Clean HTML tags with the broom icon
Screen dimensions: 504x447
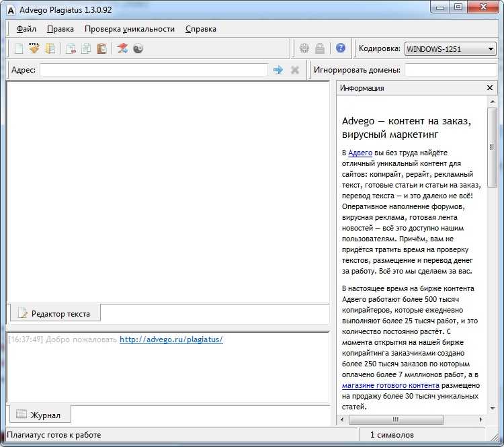(x=34, y=48)
